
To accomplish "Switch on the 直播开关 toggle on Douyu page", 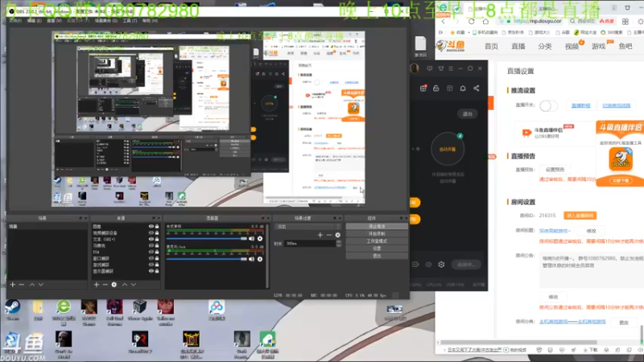I will 548,106.
